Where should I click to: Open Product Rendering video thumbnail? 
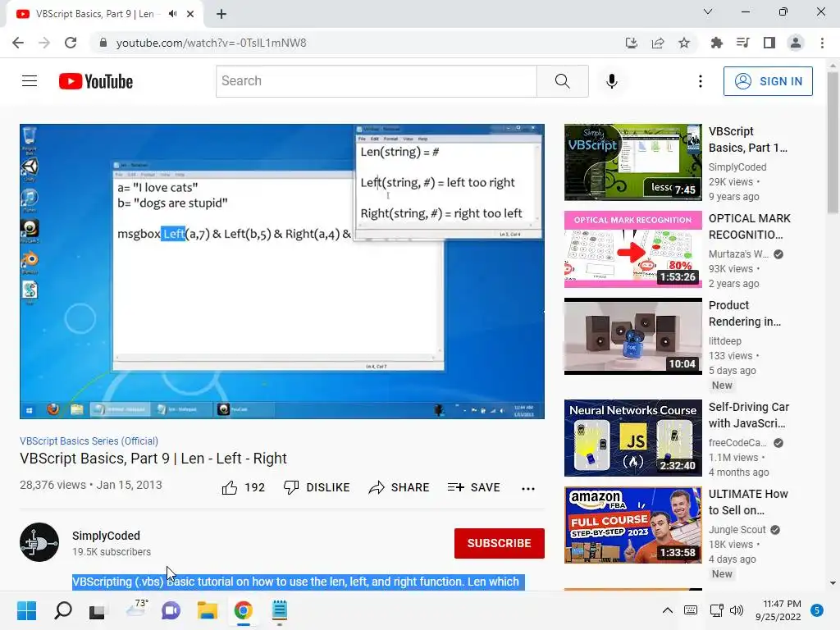(632, 336)
